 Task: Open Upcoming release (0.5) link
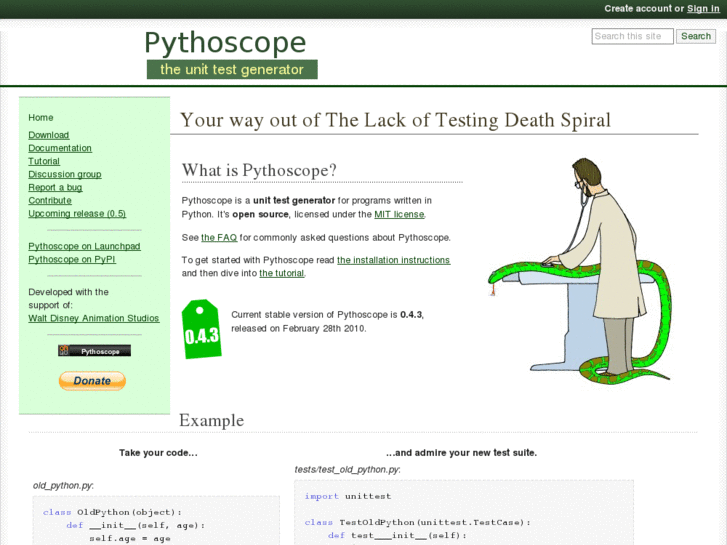point(77,213)
